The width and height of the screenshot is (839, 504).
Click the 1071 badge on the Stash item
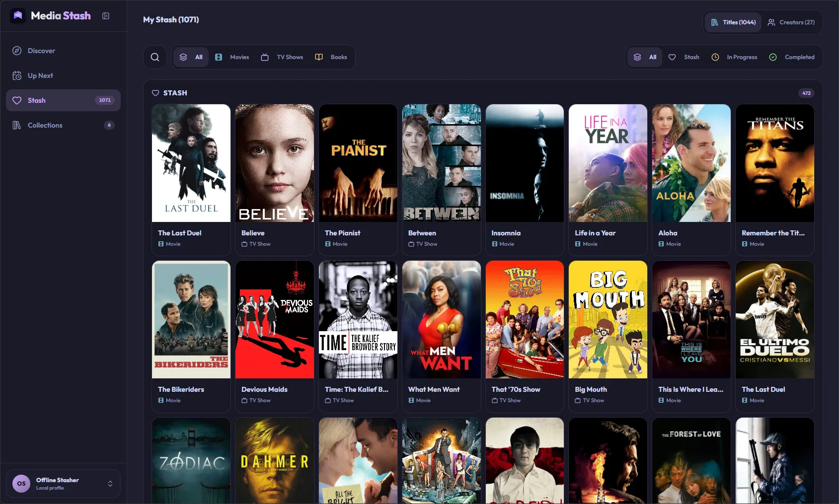(x=105, y=100)
